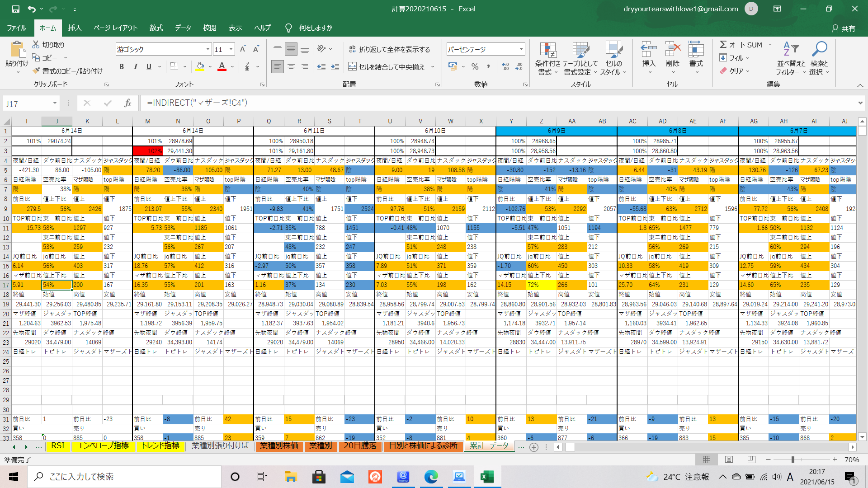Click increase decimal places icon
Viewport: 868px width, 488px height.
pos(505,67)
